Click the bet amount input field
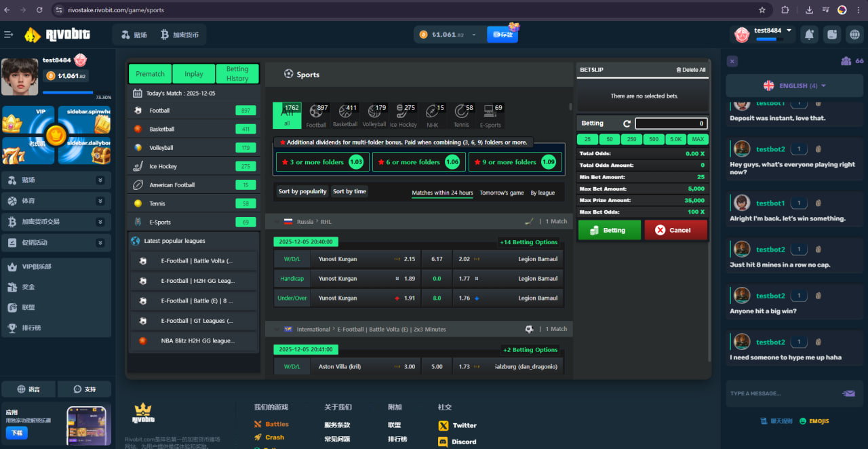868x449 pixels. pos(671,123)
